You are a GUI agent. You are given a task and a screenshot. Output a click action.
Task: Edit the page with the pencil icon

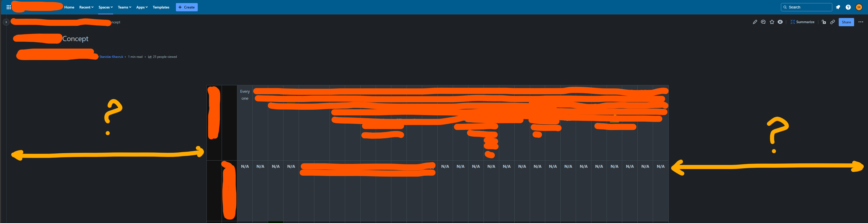(x=755, y=22)
